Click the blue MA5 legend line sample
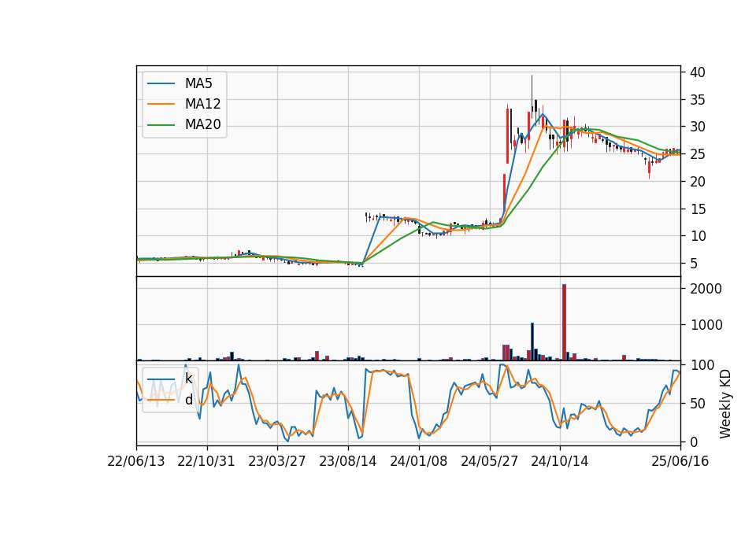 161,83
